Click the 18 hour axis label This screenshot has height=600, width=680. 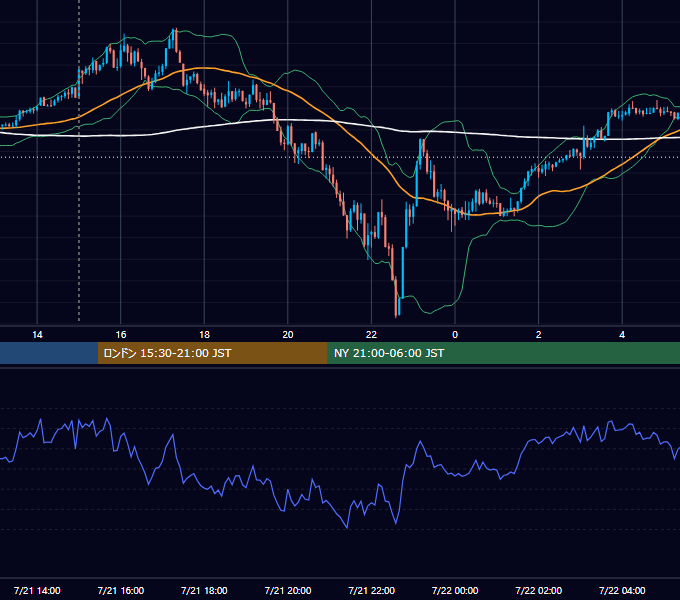coord(204,335)
